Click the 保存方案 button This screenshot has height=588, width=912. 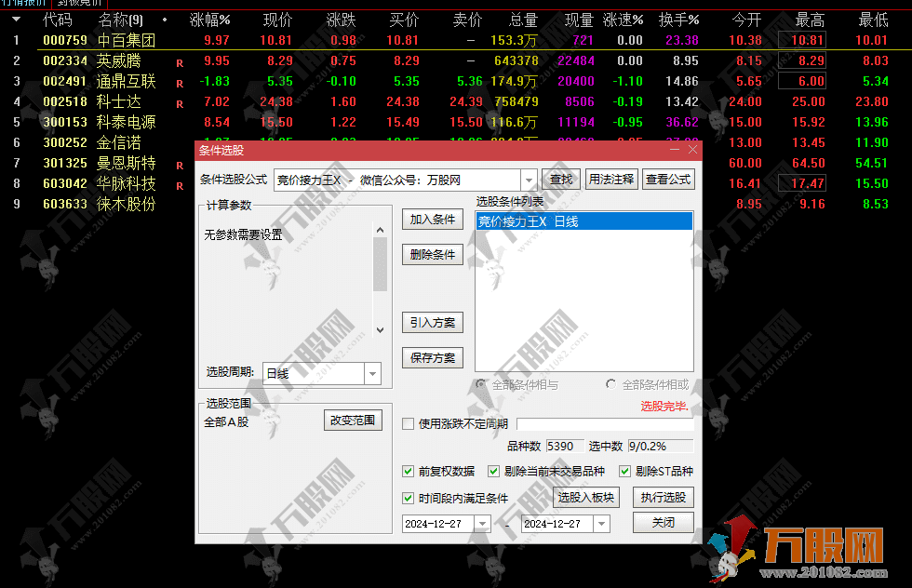click(x=432, y=357)
